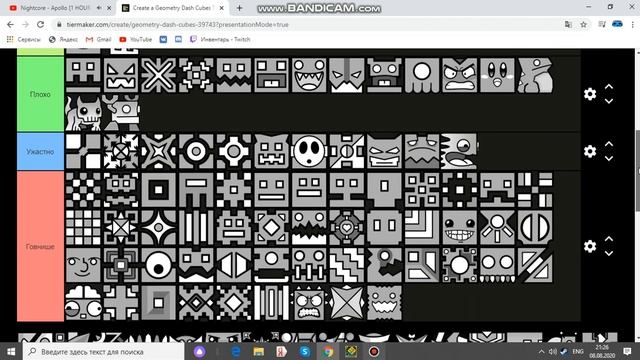Viewport: 640px width, 360px height.
Task: Open Skype from the taskbar
Action: [x=304, y=351]
